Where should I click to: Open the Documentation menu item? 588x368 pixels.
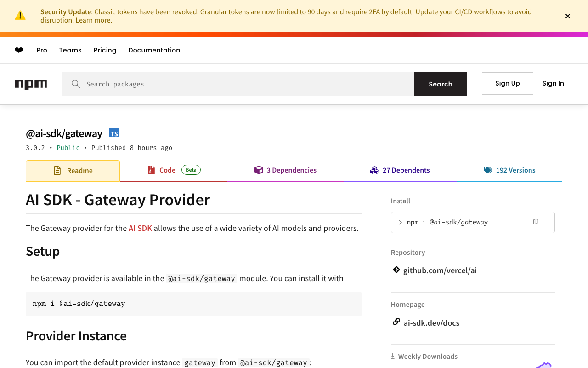[154, 50]
